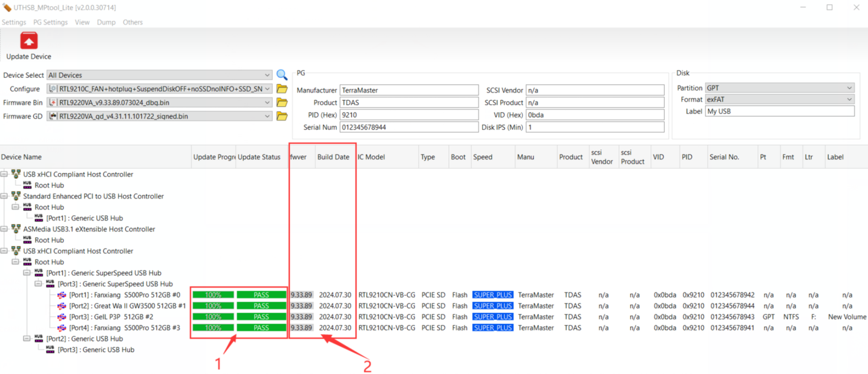Collapse the ASMedia USB3.1 controller node
The height and width of the screenshot is (374, 868).
[4, 229]
